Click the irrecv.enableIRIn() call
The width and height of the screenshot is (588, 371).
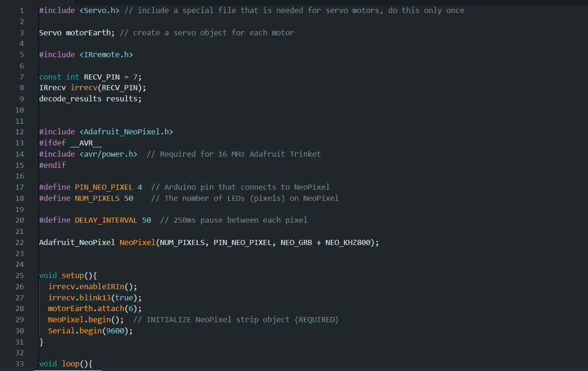click(x=93, y=287)
